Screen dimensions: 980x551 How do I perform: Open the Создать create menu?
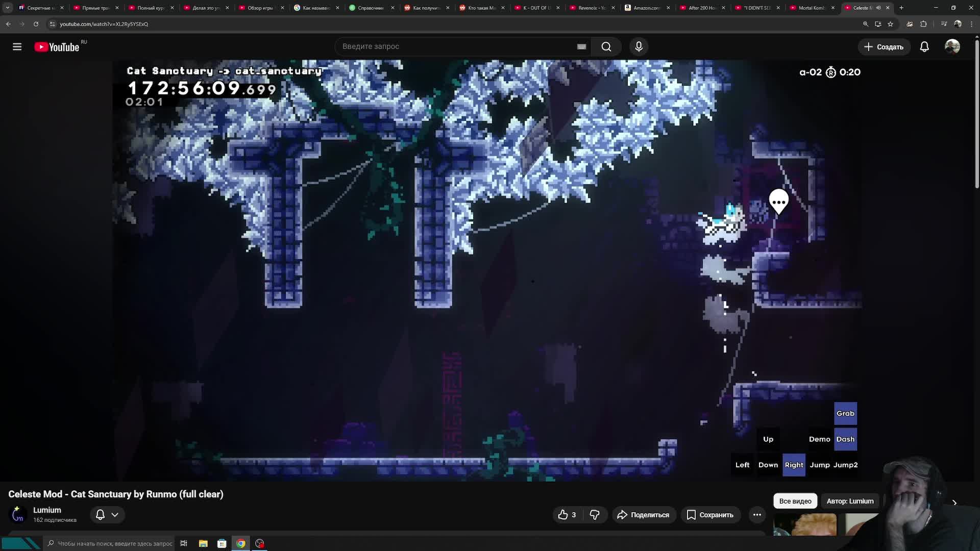[884, 47]
